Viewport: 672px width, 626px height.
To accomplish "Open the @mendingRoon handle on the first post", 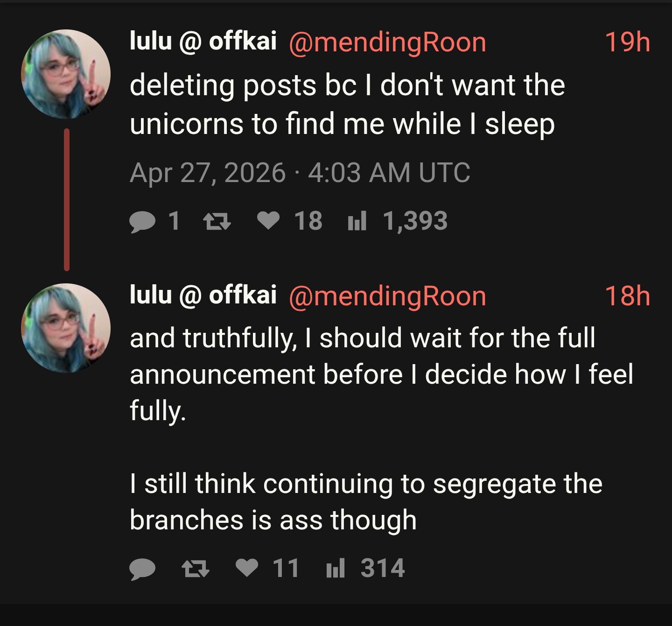I will coord(387,43).
